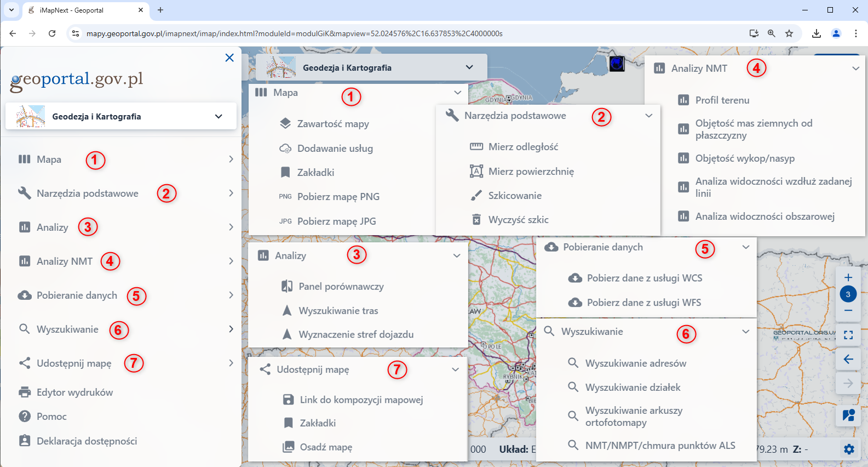Screen dimensions: 868x467
Task: Click Pobierz mapę PNG
Action: pos(338,197)
